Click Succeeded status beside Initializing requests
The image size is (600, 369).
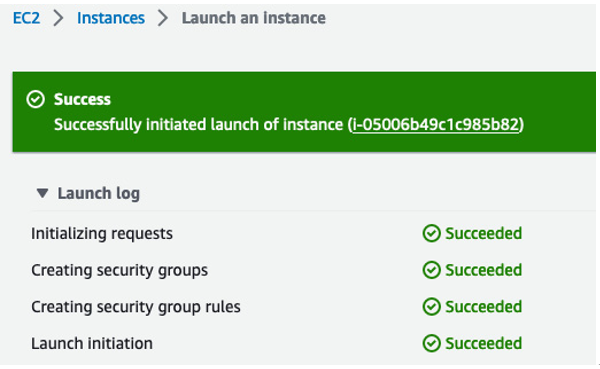pos(484,233)
